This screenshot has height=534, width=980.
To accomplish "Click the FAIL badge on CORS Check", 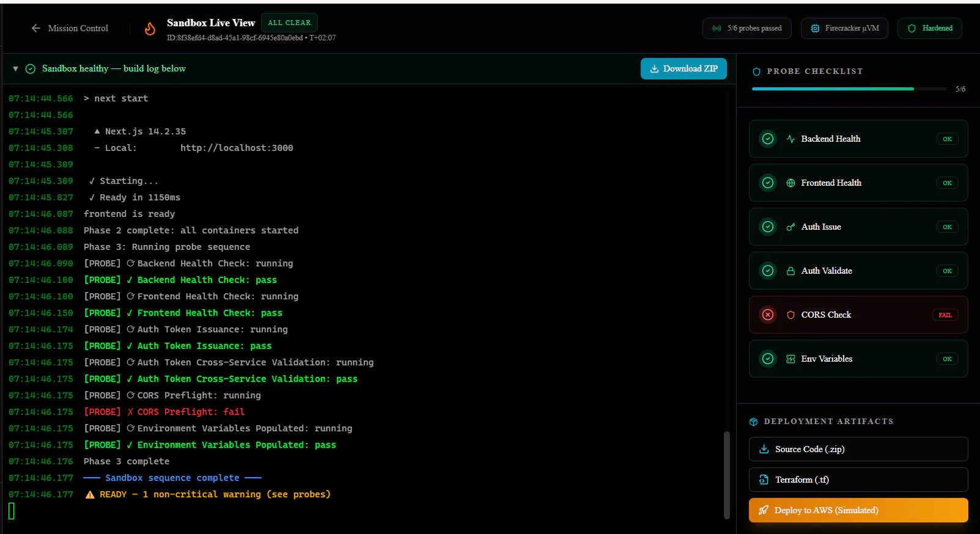I will click(x=945, y=315).
